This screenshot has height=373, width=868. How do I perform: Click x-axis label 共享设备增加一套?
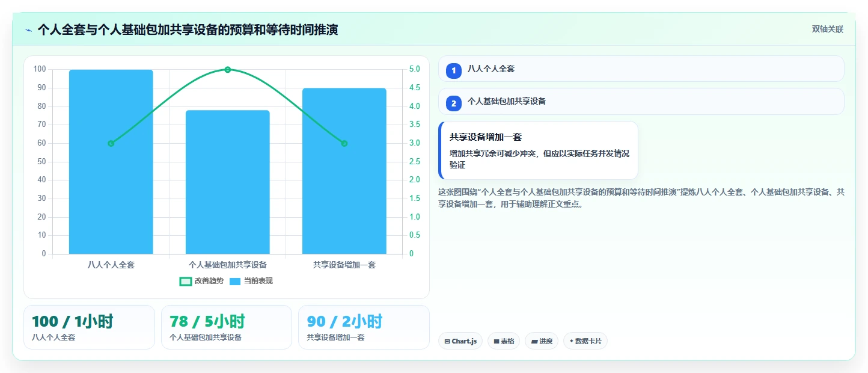click(x=344, y=265)
